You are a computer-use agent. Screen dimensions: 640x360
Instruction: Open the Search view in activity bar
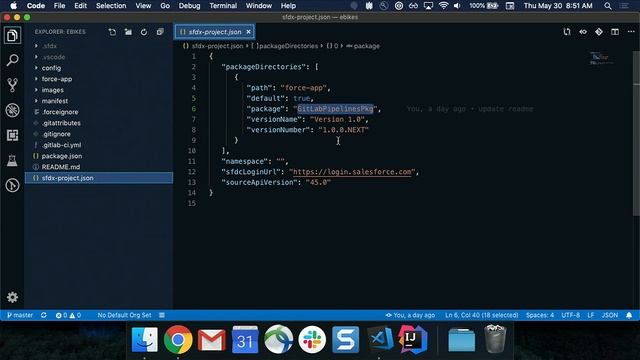12,60
